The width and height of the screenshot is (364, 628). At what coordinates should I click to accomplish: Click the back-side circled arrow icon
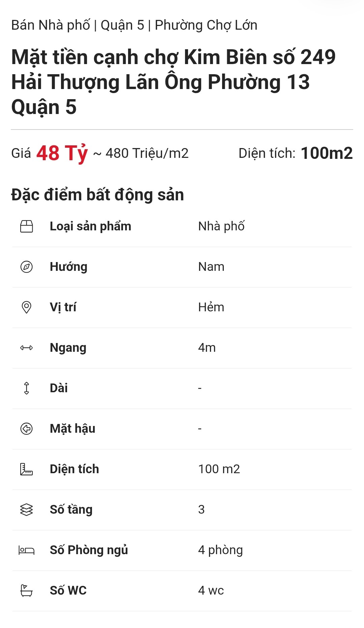coord(27,429)
